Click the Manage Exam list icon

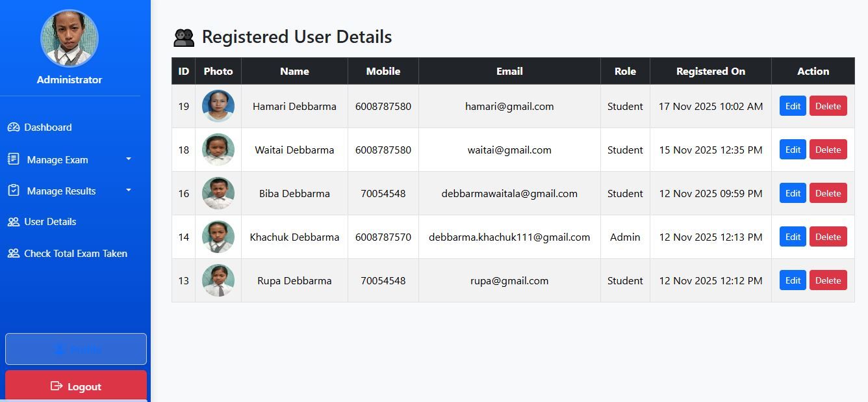pyautogui.click(x=14, y=159)
